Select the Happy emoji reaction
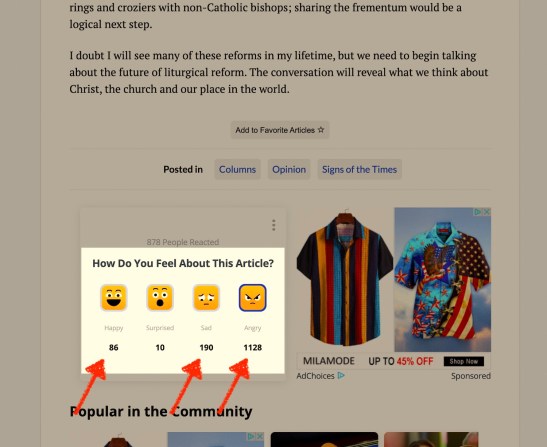The image size is (547, 447). click(113, 297)
